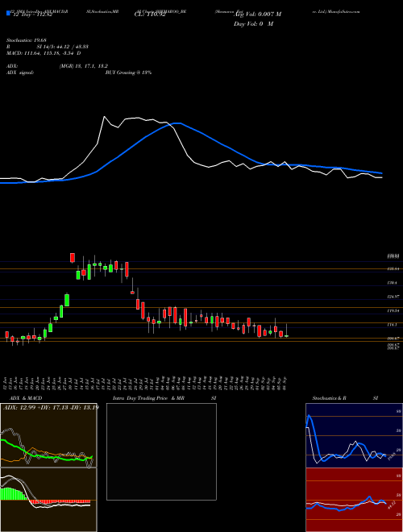Click the '119.54' price axis label
The height and width of the screenshot is (532, 403).
tap(394, 311)
